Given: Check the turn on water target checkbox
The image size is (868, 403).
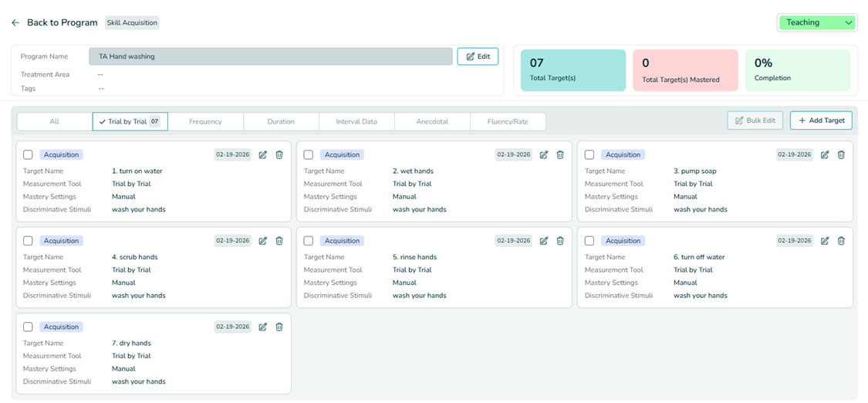Looking at the screenshot, I should pyautogui.click(x=28, y=154).
